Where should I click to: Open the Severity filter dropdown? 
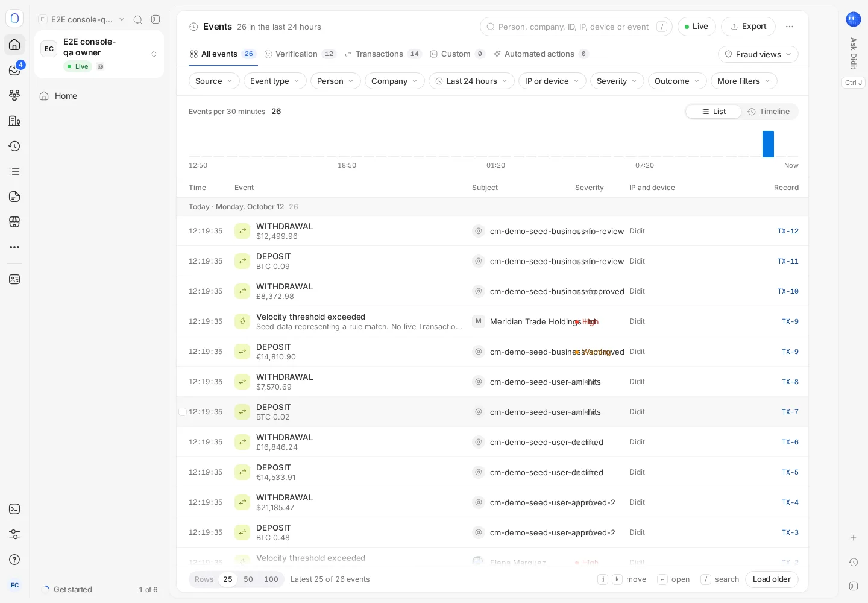pos(617,81)
